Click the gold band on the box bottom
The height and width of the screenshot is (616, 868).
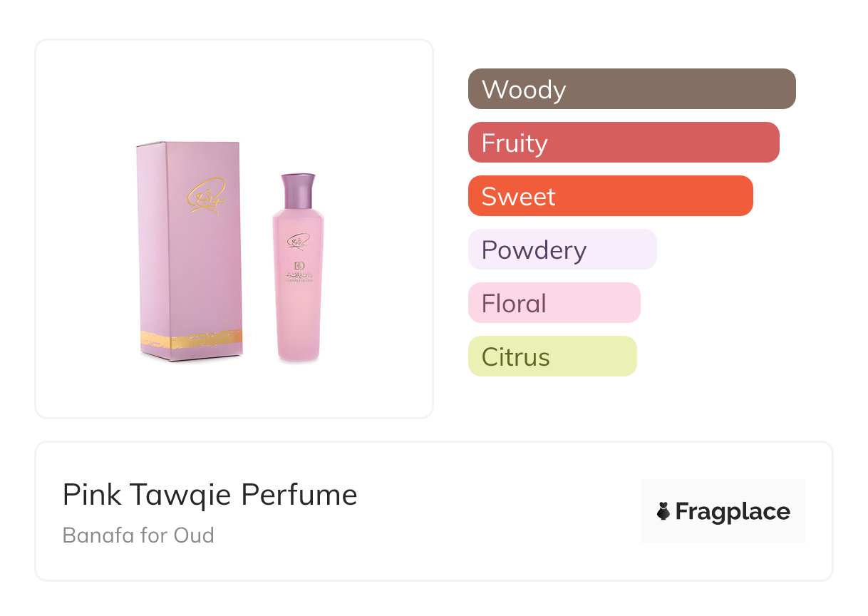pos(191,339)
